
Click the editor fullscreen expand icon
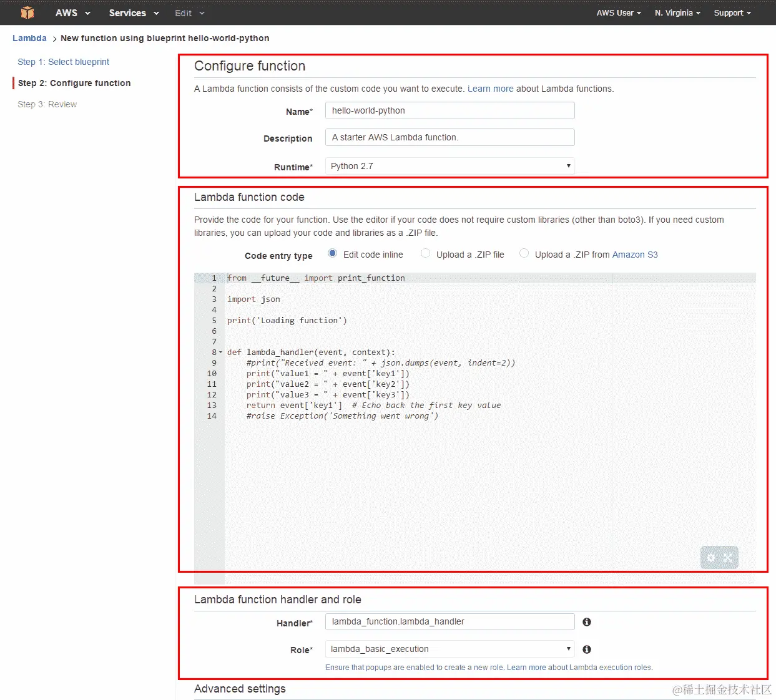[x=728, y=558]
